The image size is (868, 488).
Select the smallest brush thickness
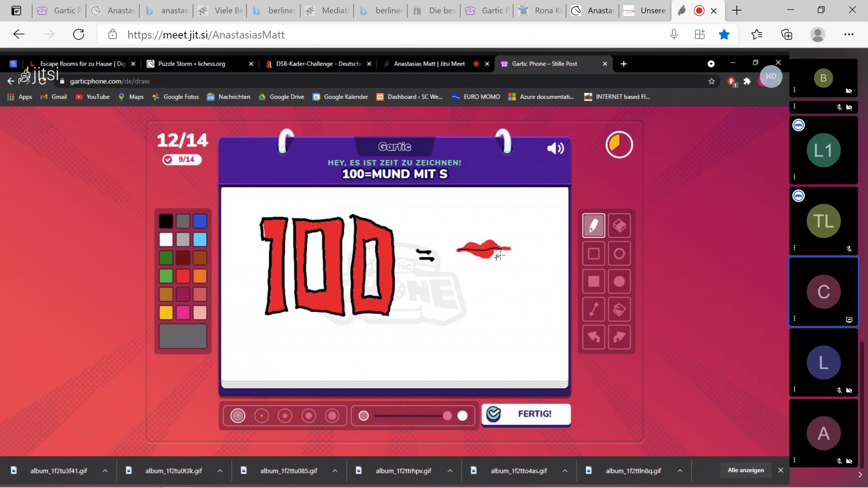tap(238, 416)
